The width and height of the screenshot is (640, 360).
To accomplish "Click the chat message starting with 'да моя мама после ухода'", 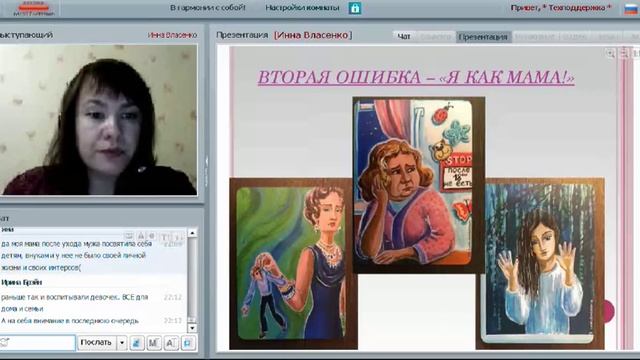I will (76, 256).
